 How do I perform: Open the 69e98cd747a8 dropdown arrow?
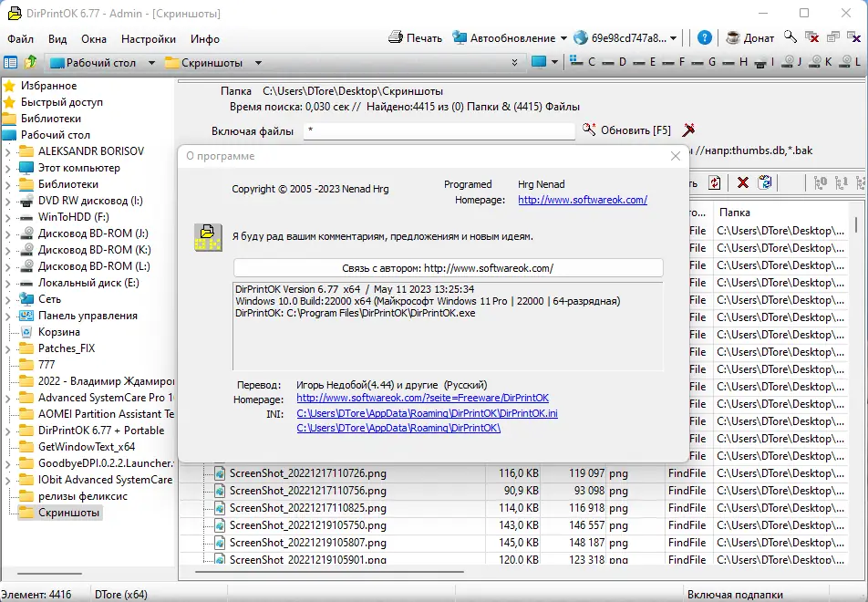[673, 38]
